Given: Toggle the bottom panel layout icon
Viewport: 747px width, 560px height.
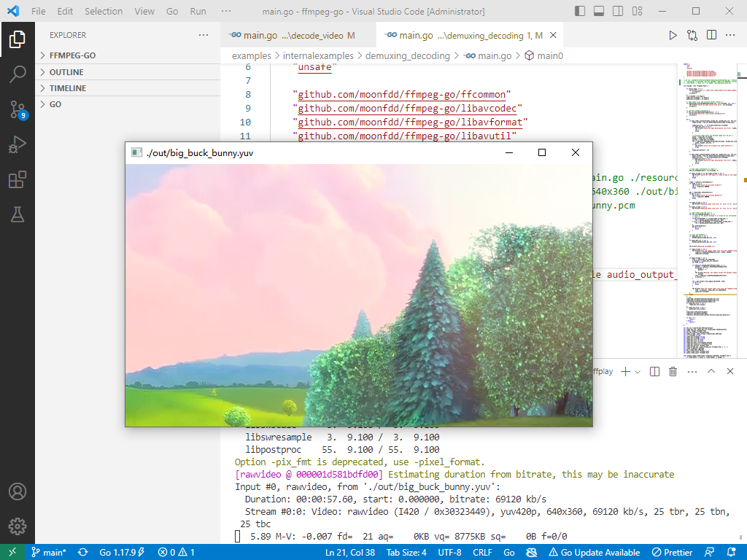Looking at the screenshot, I should (599, 11).
